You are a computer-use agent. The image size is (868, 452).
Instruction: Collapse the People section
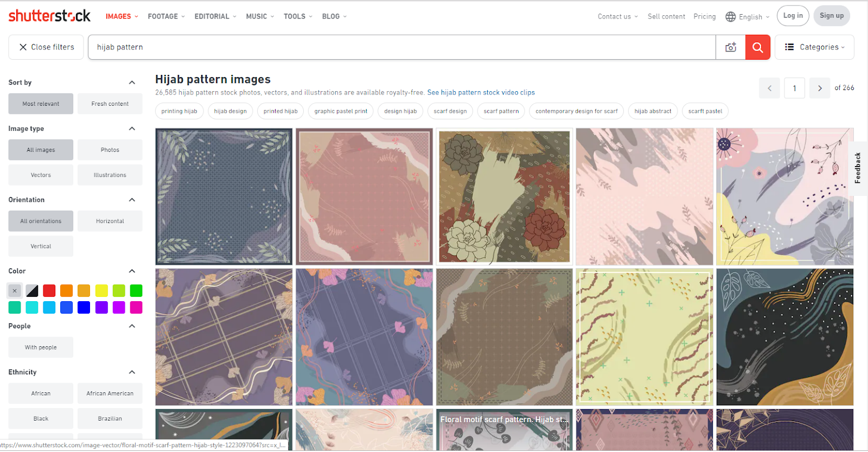(x=132, y=326)
